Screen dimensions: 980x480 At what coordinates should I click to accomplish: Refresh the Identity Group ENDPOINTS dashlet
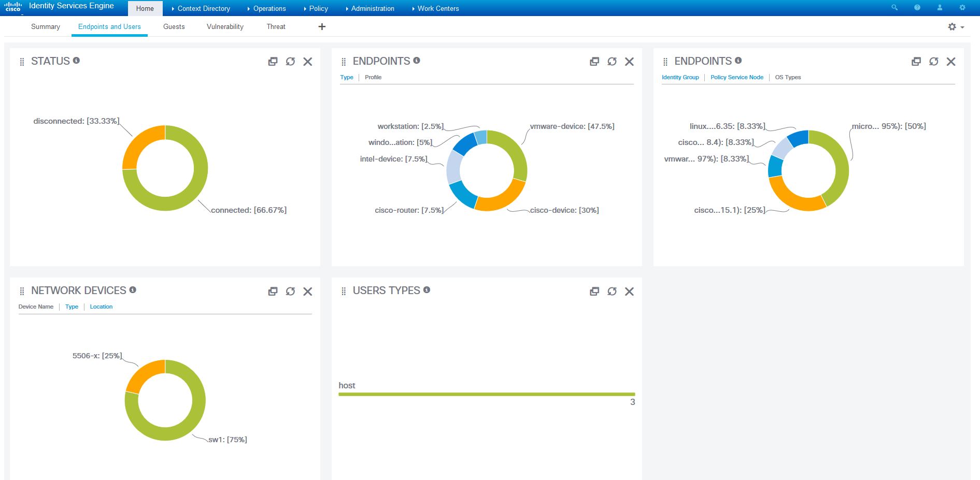click(x=934, y=62)
